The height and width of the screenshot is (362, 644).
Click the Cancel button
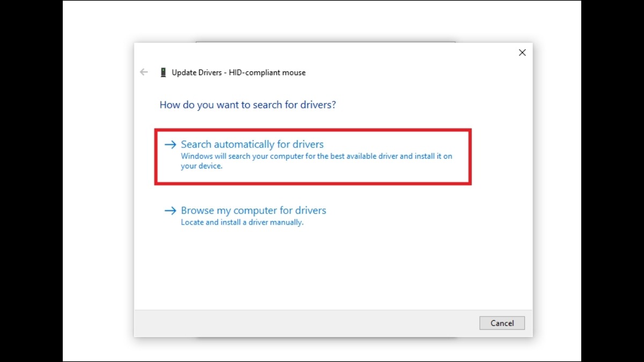[x=502, y=323]
